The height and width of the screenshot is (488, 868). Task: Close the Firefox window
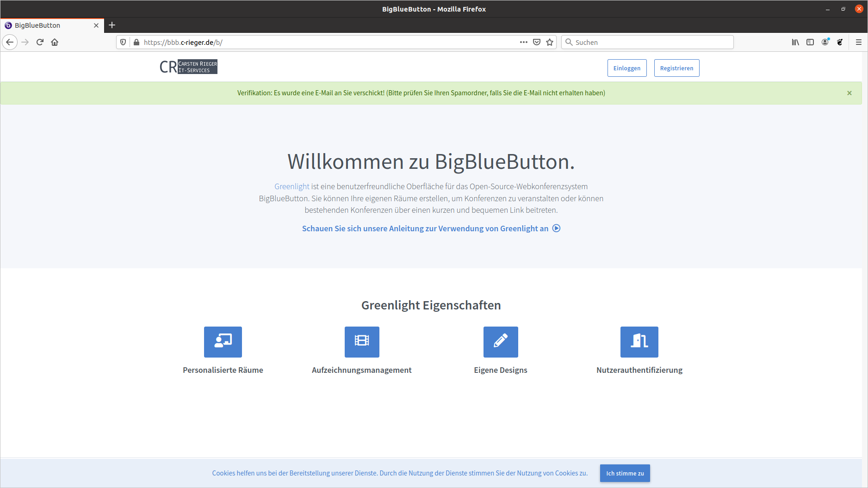pos(859,9)
